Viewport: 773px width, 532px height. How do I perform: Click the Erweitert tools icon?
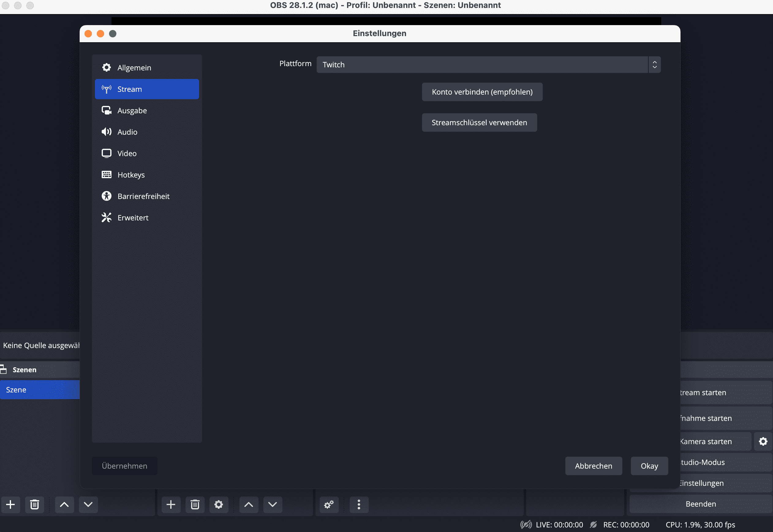106,217
